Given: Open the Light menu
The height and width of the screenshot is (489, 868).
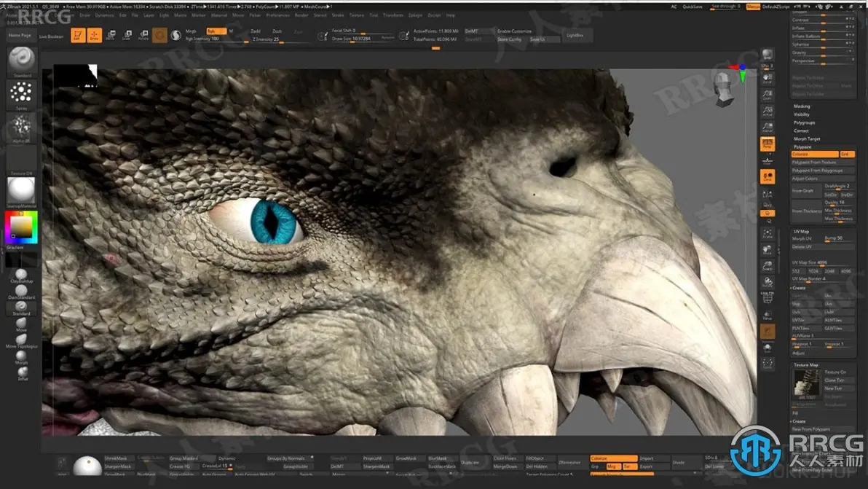Looking at the screenshot, I should (x=165, y=15).
